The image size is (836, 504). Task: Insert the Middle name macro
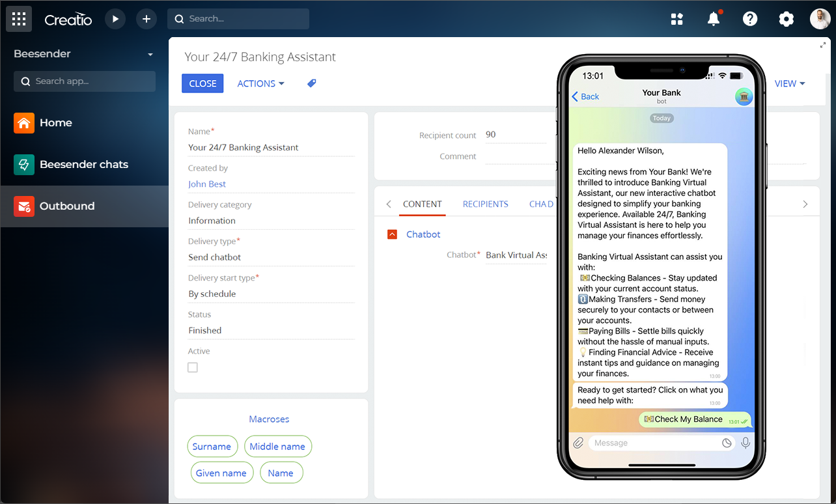(x=277, y=447)
